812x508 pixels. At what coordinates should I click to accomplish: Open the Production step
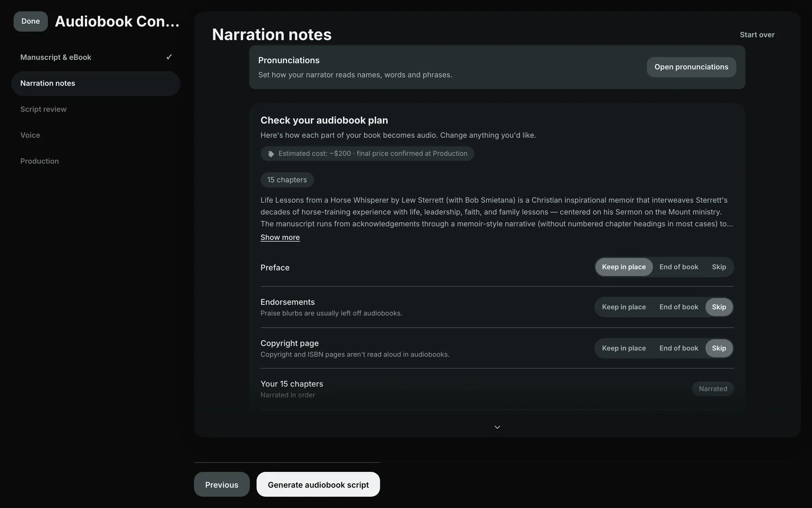(x=96, y=161)
